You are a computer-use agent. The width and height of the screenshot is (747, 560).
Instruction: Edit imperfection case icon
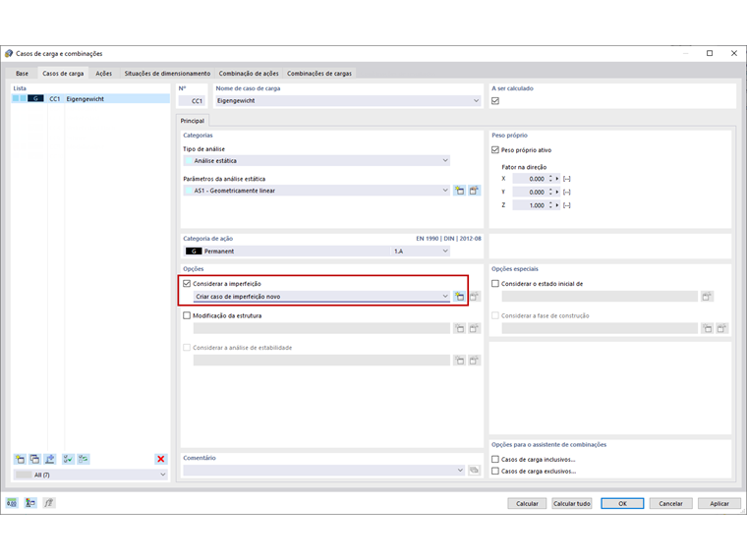pos(474,296)
